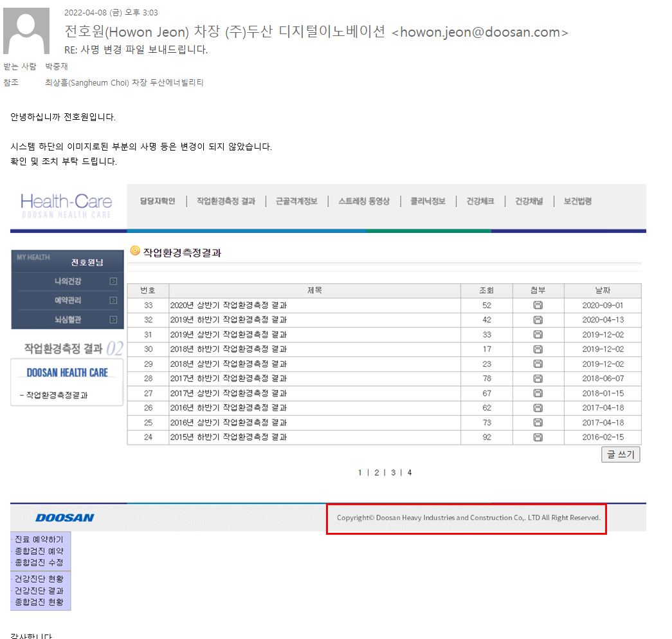Select 종합검진 예약 in bottom list
Screen dimensions: 672x639
(x=39, y=551)
